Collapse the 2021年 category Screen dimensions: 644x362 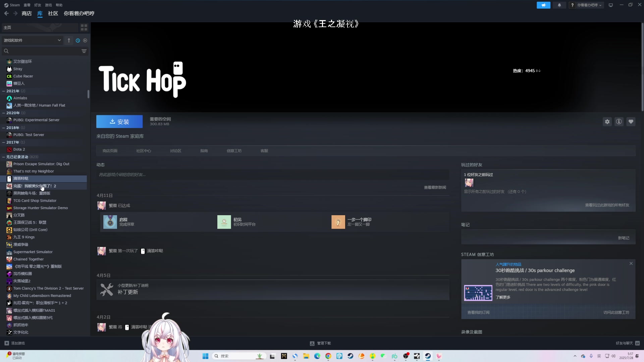point(3,91)
